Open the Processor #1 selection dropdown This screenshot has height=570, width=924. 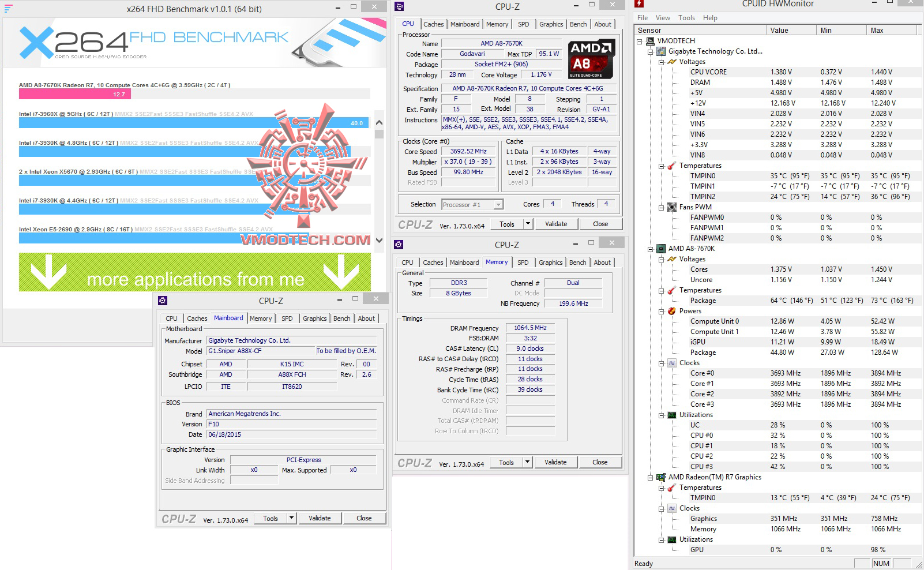click(x=498, y=205)
